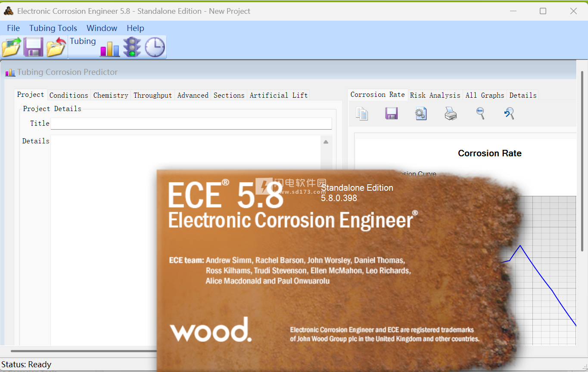The image size is (588, 372).
Task: Switch to the All Graphs tab
Action: click(485, 96)
